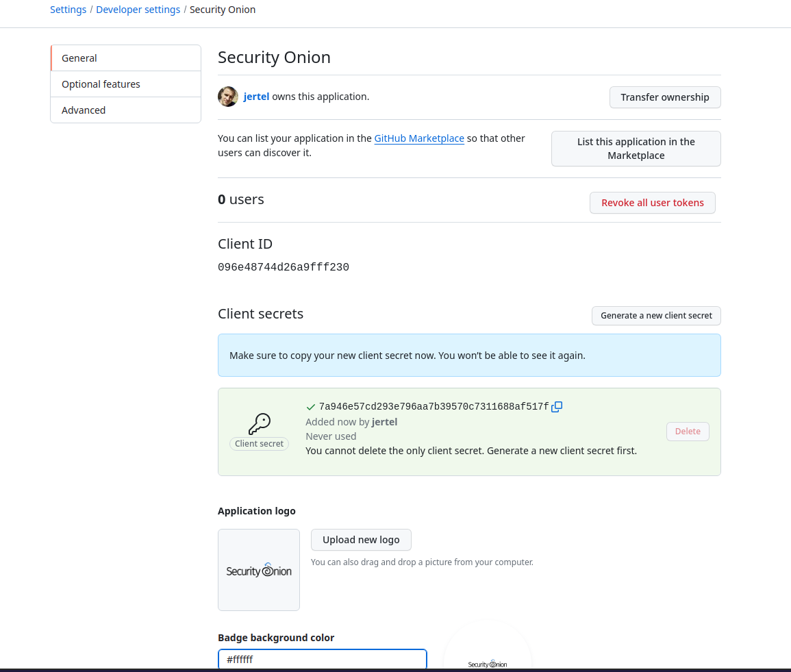Click the key icon for the client secret
This screenshot has height=672, width=791.
(260, 424)
